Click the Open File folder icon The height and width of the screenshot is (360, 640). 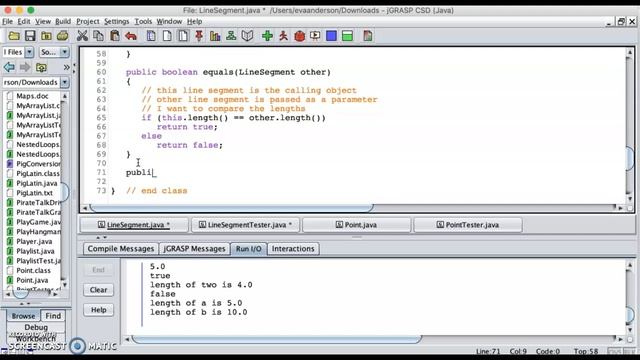point(14,36)
